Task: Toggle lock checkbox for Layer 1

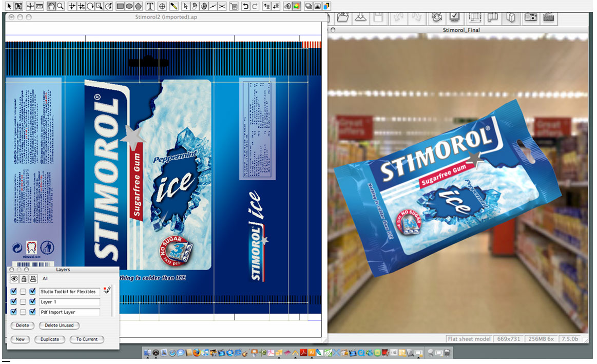Action: [23, 301]
